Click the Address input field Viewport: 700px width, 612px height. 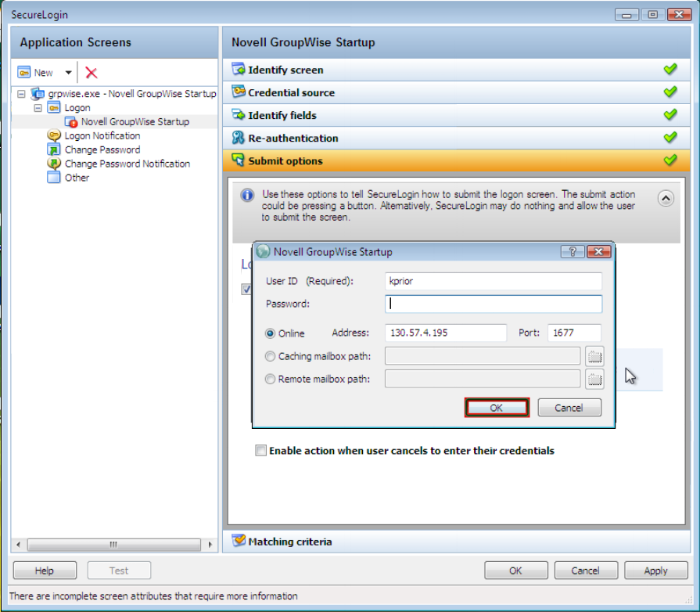coord(446,333)
